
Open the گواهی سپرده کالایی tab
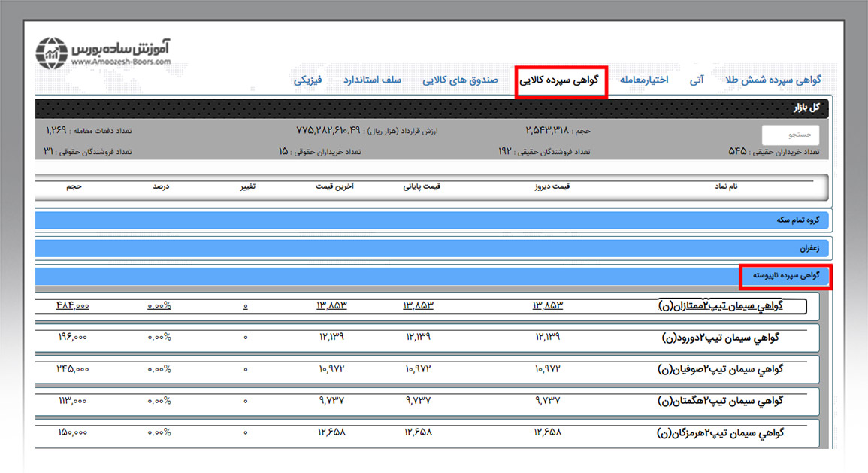point(561,80)
